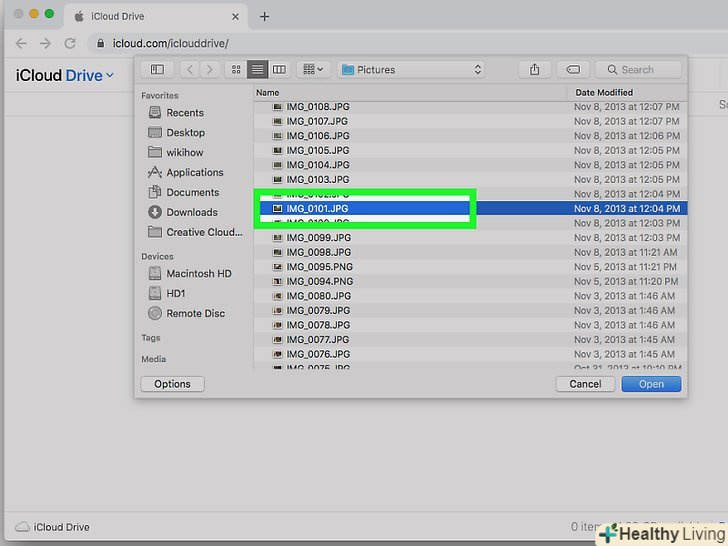Select Recents in the sidebar
This screenshot has width=728, height=546.
click(x=185, y=113)
